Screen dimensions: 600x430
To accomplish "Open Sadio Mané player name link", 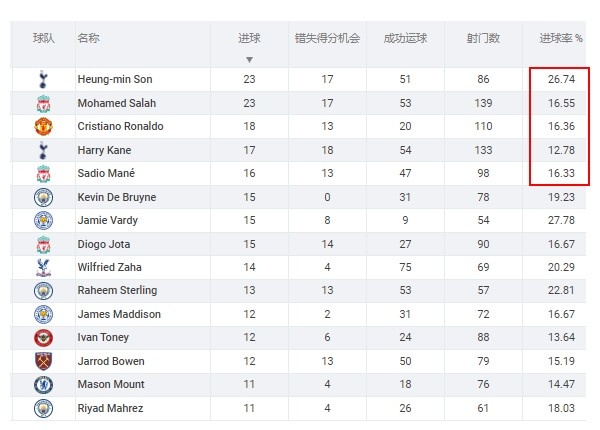I will tap(106, 173).
